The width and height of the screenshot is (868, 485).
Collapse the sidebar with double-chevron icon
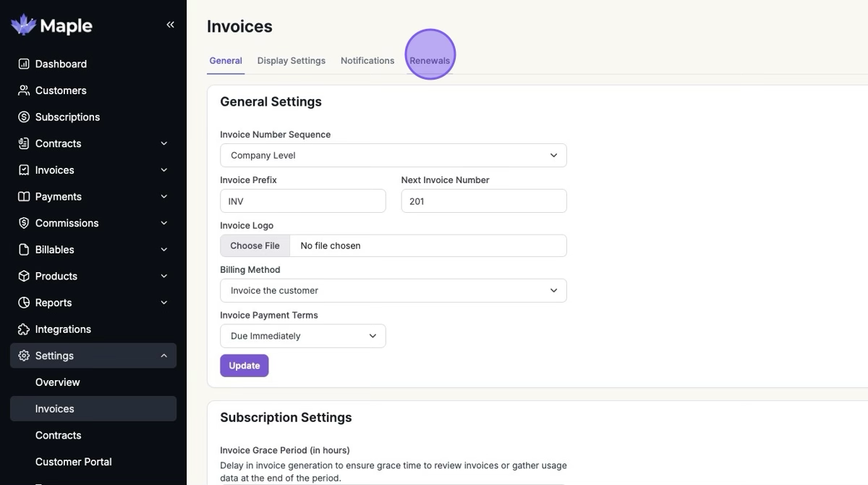170,25
